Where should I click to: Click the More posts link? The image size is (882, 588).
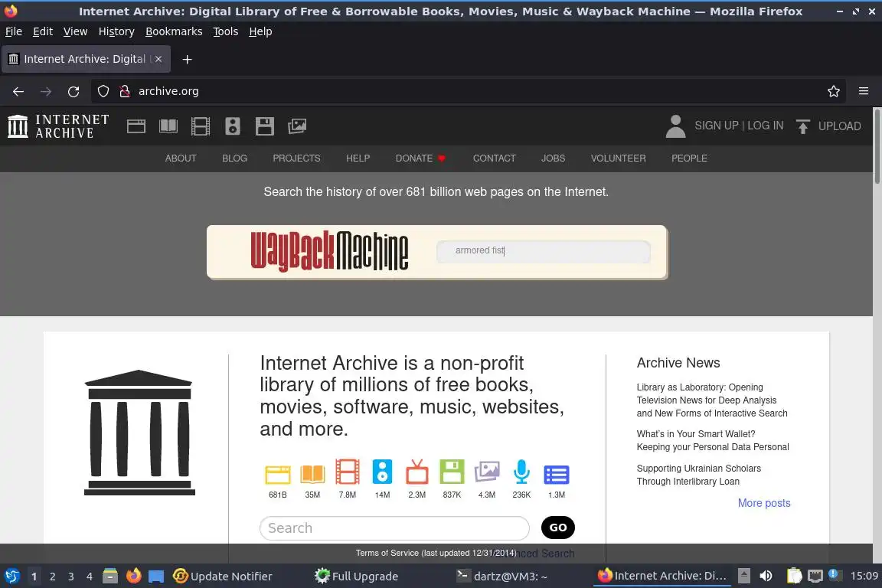point(764,503)
